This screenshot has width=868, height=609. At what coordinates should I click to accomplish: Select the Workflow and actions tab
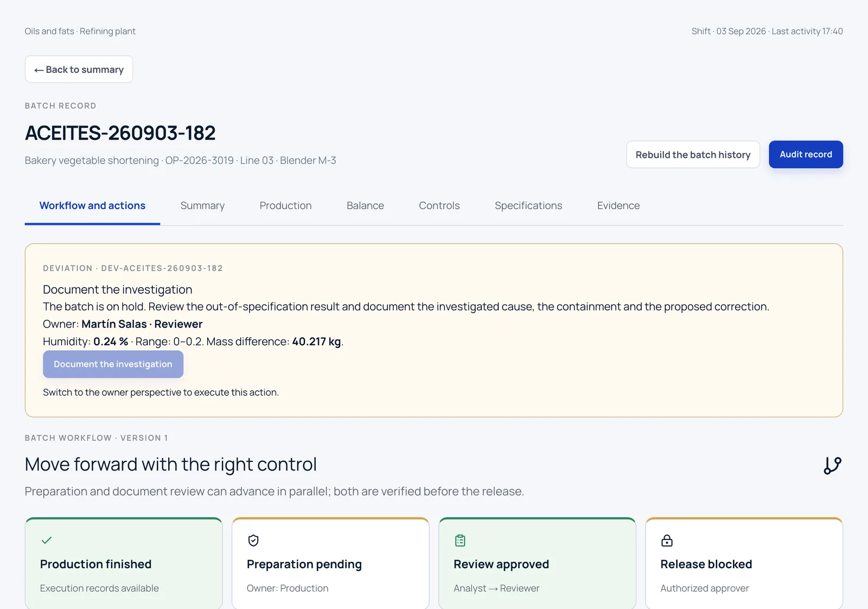click(92, 206)
